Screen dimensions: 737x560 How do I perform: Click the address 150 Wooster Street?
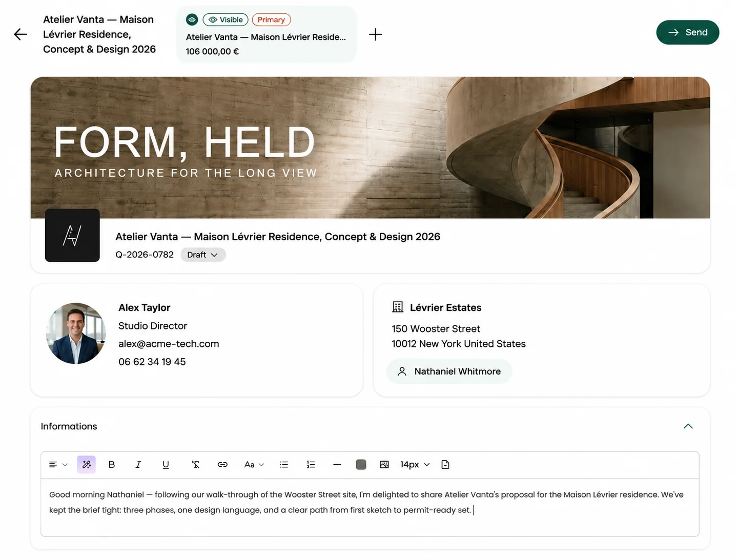(436, 329)
